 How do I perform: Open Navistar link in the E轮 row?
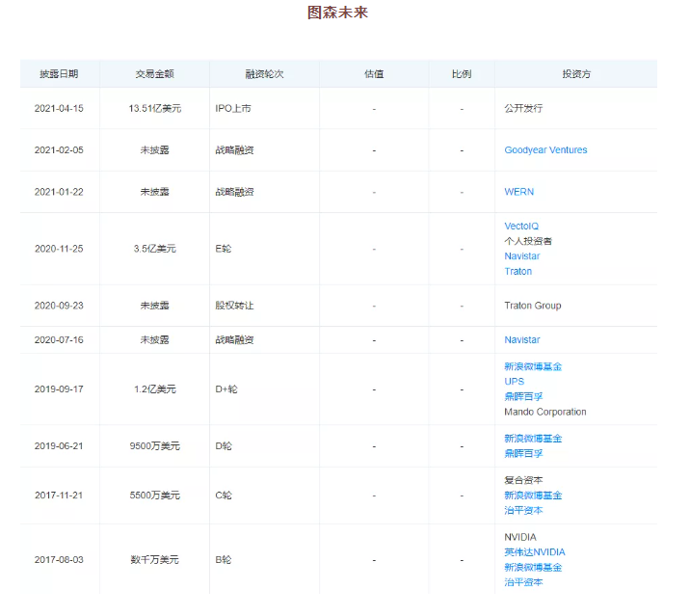click(x=522, y=256)
